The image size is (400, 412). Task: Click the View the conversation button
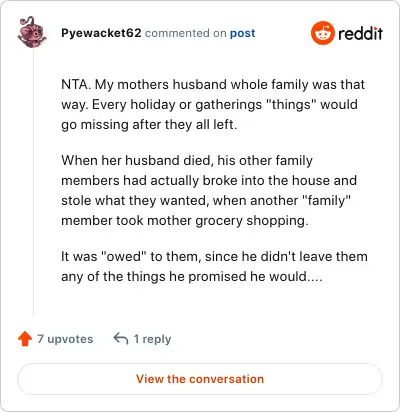tap(200, 379)
